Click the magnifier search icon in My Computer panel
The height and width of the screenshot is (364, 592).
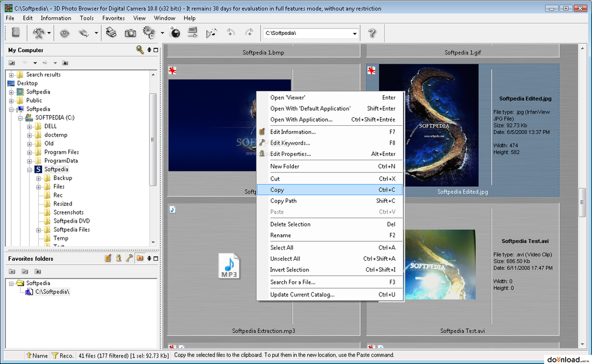tap(140, 50)
